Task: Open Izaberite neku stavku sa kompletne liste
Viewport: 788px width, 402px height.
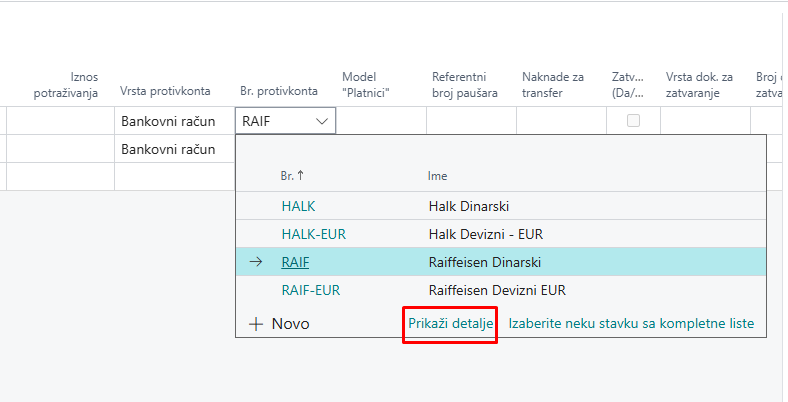Action: pyautogui.click(x=631, y=324)
